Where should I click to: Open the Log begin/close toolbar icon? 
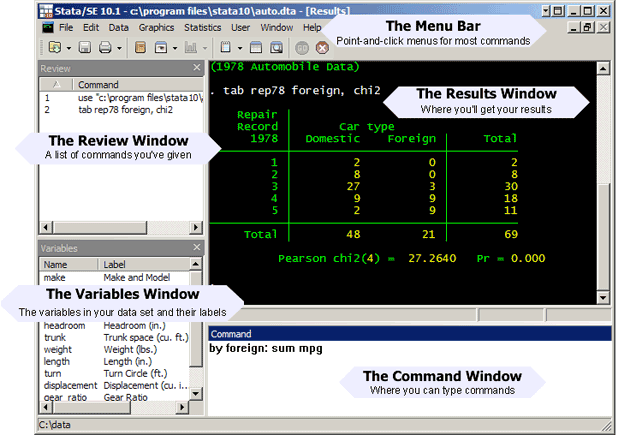point(140,48)
